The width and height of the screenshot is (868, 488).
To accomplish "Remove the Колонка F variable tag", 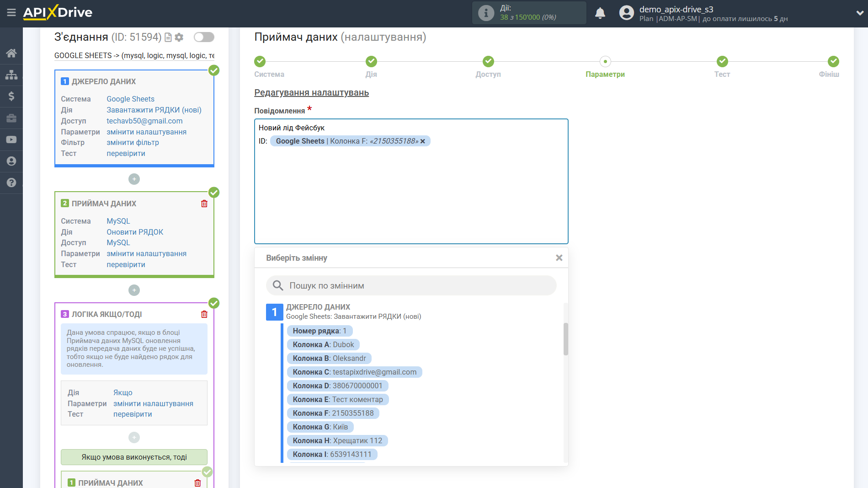I will 423,141.
